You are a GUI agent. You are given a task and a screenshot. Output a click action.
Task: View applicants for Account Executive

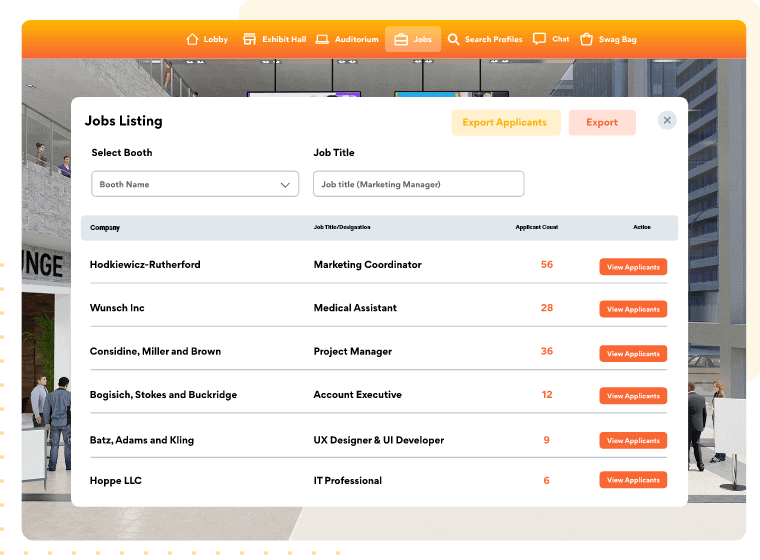click(633, 396)
